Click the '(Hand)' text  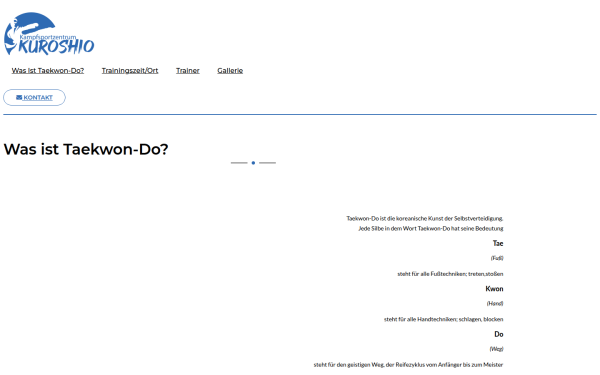click(x=495, y=303)
